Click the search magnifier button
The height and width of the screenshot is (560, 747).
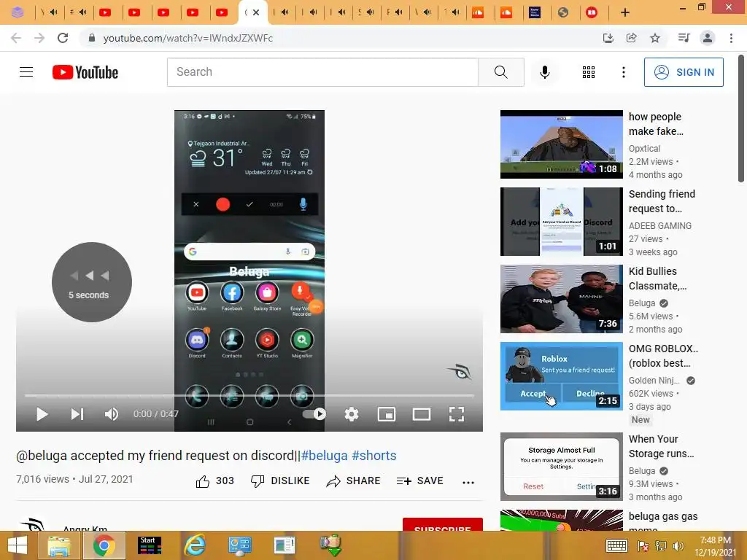(x=501, y=72)
